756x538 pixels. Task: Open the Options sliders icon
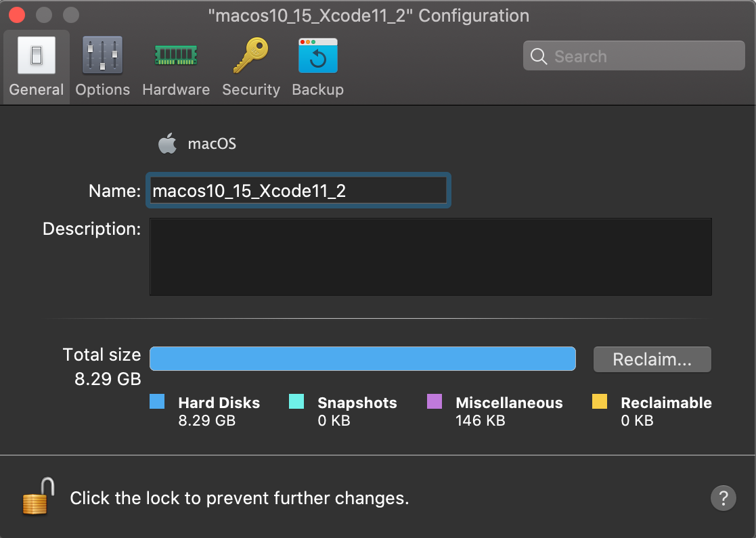(102, 55)
